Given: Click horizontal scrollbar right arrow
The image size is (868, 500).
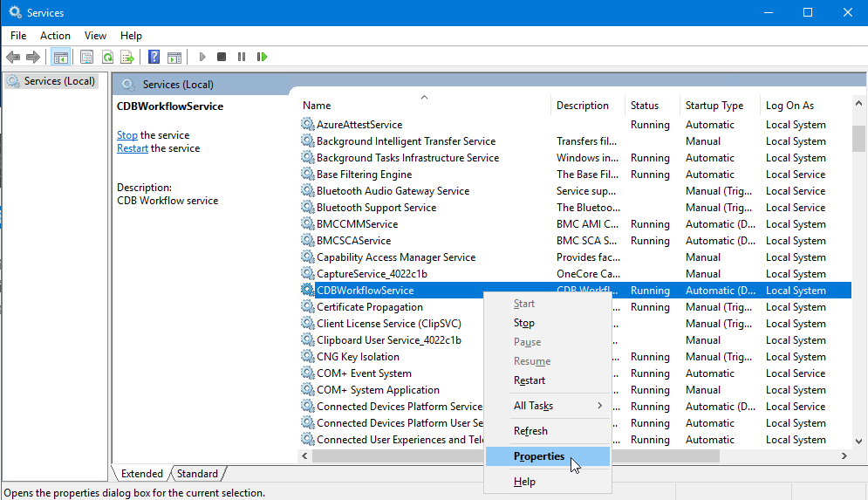Looking at the screenshot, I should click(844, 455).
